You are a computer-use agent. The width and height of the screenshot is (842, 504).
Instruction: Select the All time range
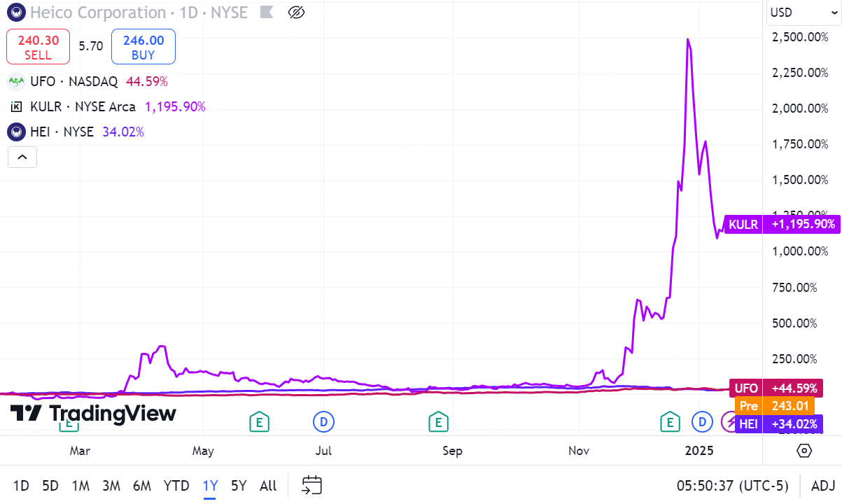click(268, 485)
